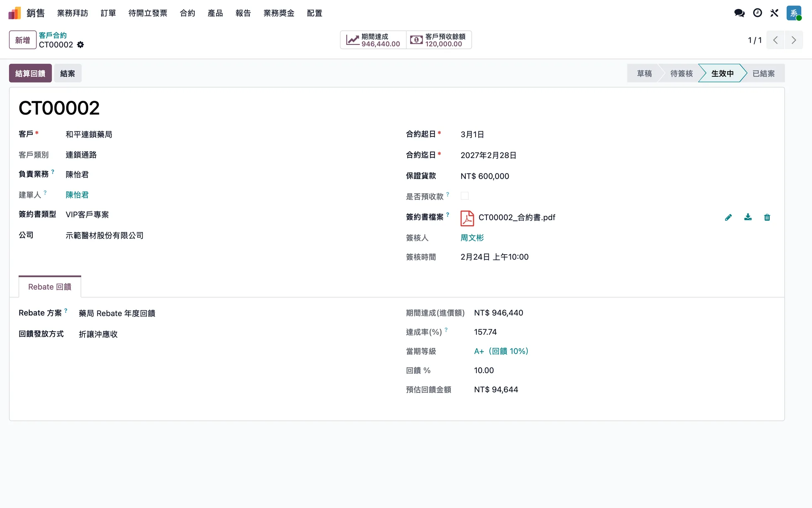Download the CT00002 contract PDF
This screenshot has width=812, height=508.
(x=748, y=217)
